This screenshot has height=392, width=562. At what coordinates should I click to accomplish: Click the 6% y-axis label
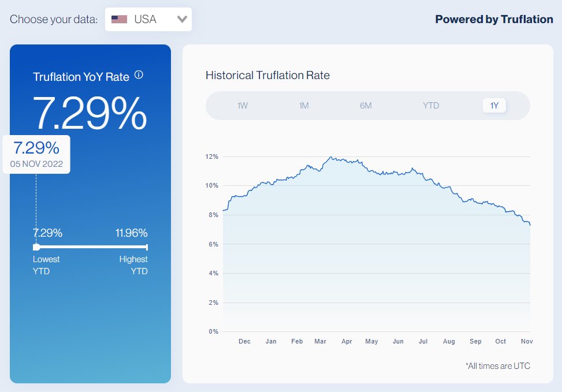213,244
